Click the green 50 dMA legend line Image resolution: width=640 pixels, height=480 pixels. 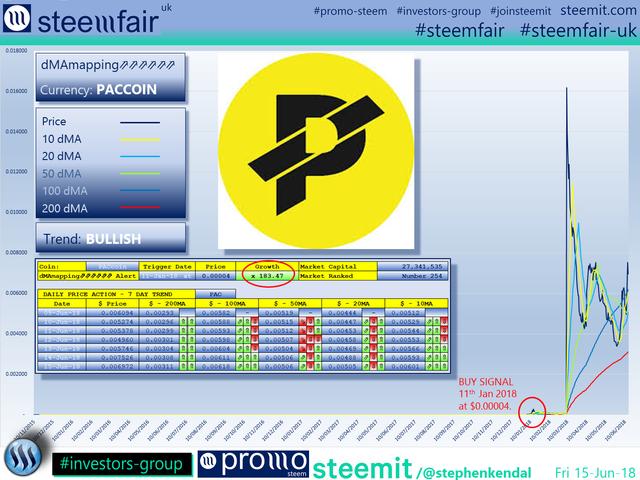pos(140,174)
